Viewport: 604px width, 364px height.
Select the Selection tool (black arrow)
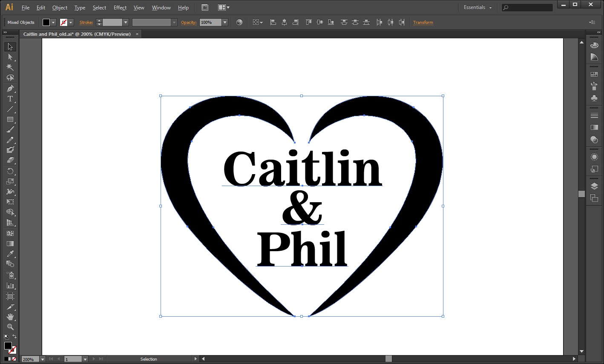point(10,47)
